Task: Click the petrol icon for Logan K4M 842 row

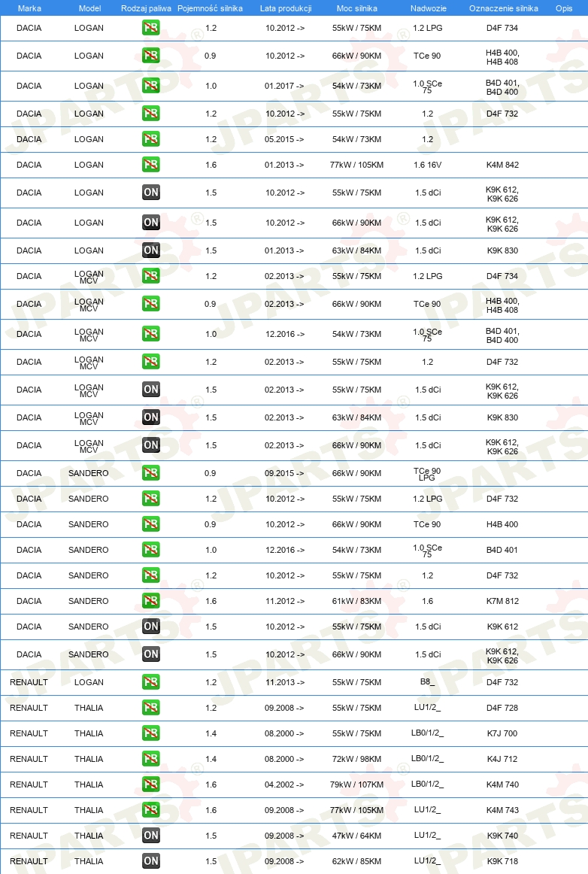Action: (150, 165)
